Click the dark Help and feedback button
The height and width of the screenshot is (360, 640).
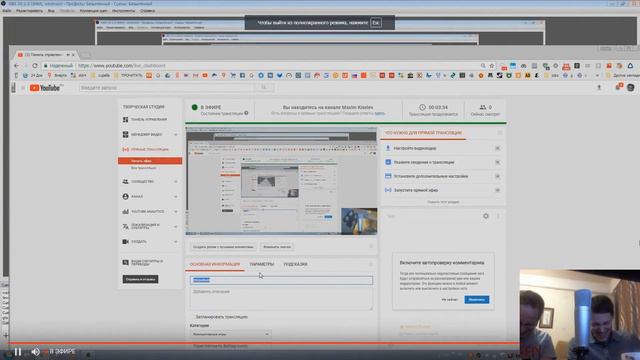click(140, 279)
